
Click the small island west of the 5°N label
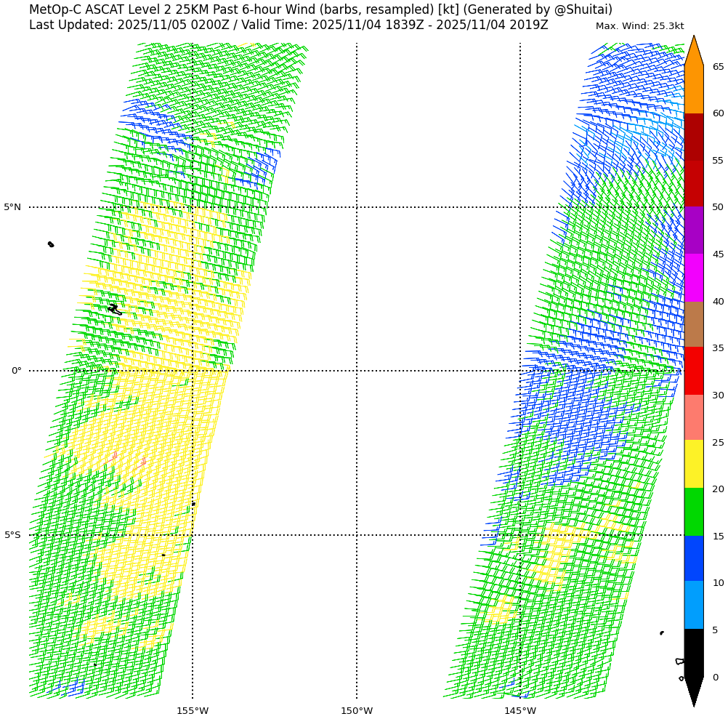click(51, 244)
